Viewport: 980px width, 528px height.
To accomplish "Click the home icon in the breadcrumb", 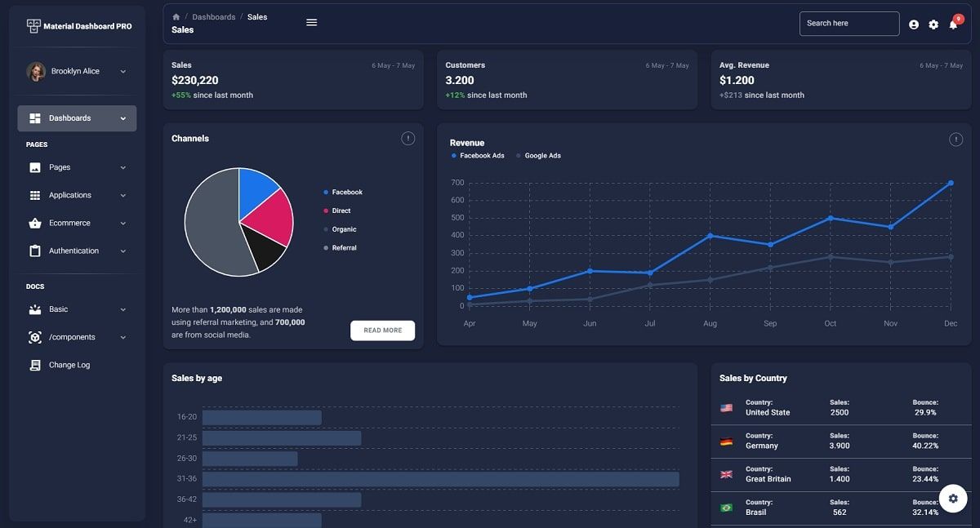I will pos(176,16).
